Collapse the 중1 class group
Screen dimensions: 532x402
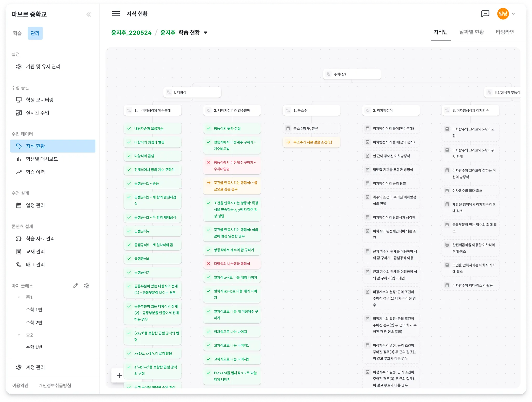tap(19, 297)
